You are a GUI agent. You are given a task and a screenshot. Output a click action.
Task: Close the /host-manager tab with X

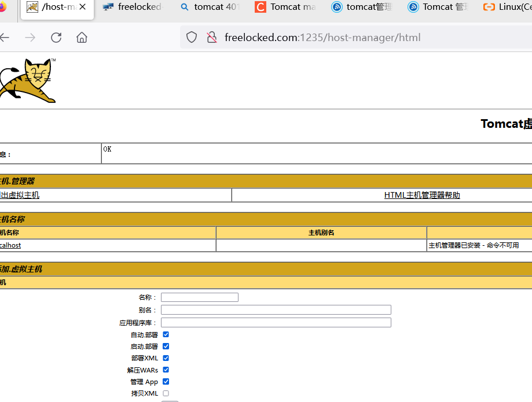pos(82,7)
